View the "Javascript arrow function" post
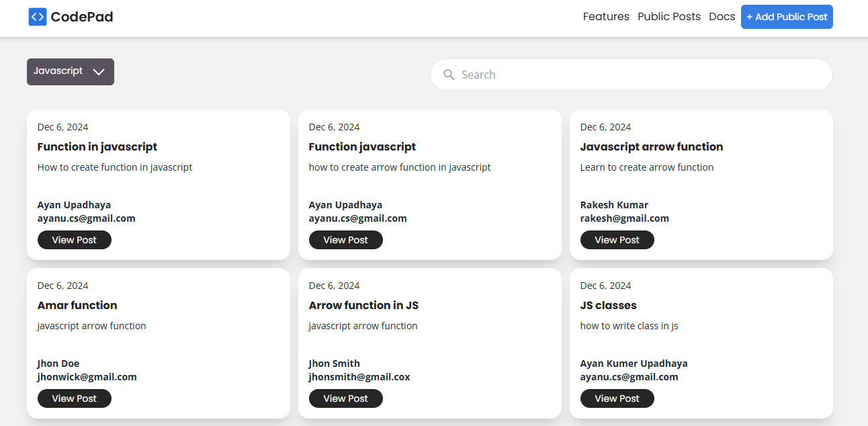868x426 pixels. pos(617,240)
